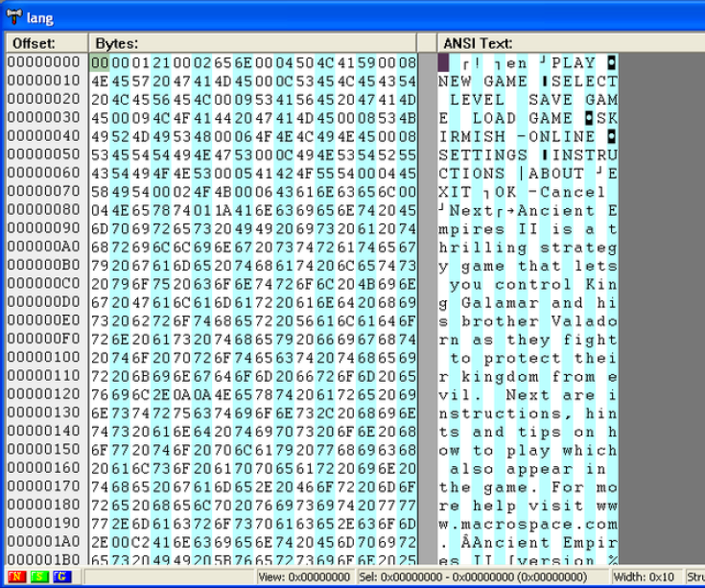Click the highlighted first character cell in ANSI Text
Image resolution: width=705 pixels, height=588 pixels.
(443, 62)
